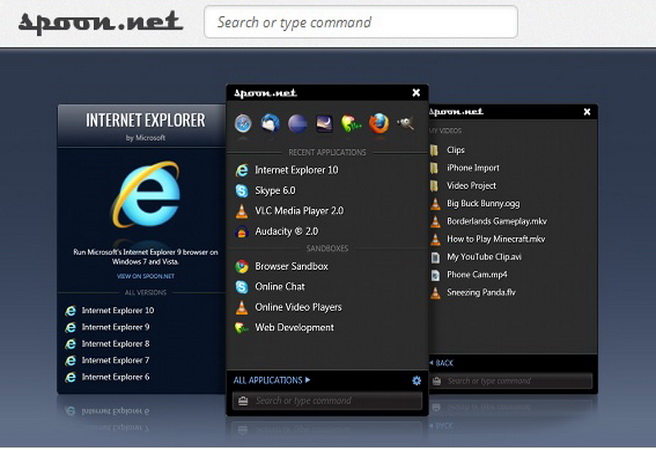
Task: Open settings with the blue gear icon
Action: 416,381
